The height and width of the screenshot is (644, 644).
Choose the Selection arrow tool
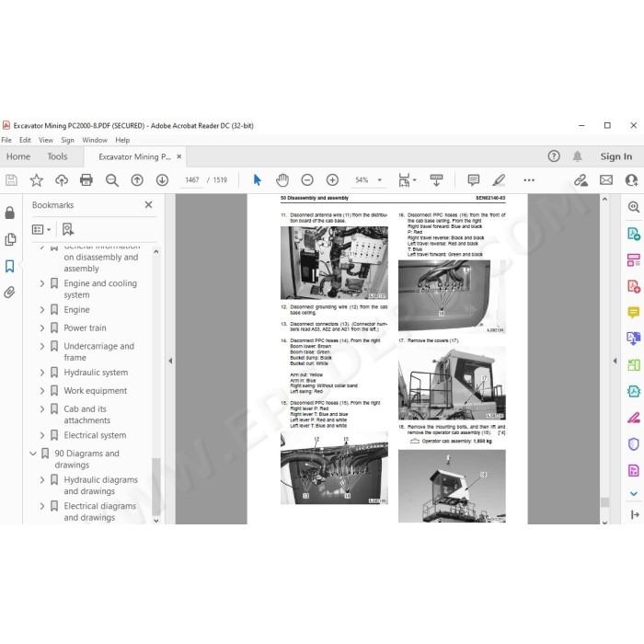click(258, 180)
